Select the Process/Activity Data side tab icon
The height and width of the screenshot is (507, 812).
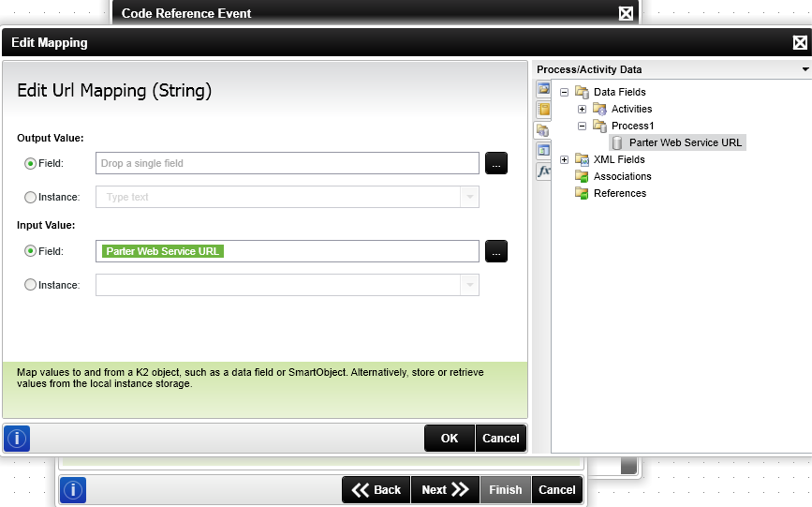[x=542, y=130]
